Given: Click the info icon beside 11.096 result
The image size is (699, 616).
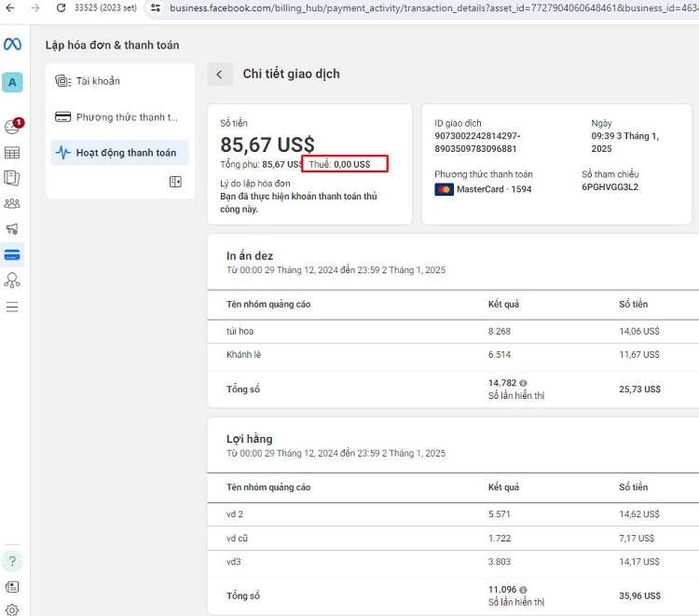Looking at the screenshot, I should click(x=523, y=590).
